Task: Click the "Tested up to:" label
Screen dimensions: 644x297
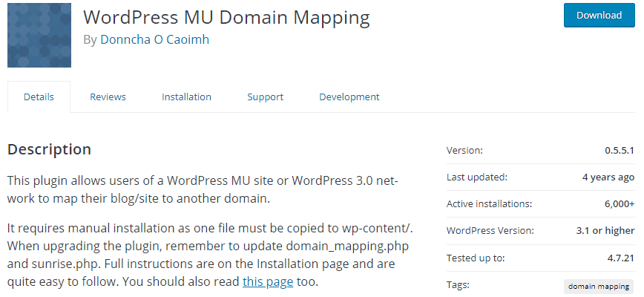Action: pos(476,258)
